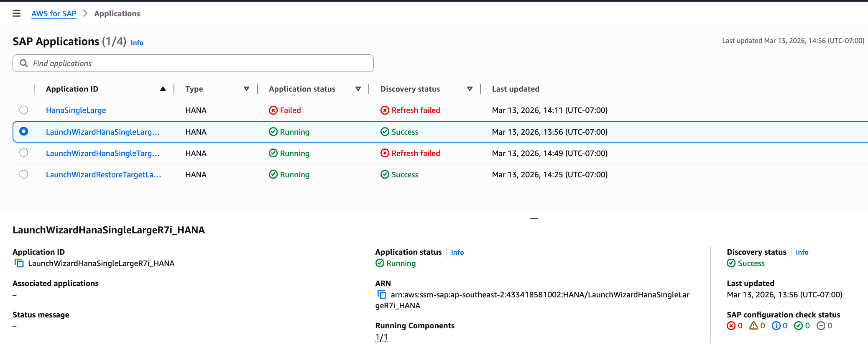Image resolution: width=868 pixels, height=358 pixels.
Task: Copy the ARN to clipboard
Action: click(382, 294)
